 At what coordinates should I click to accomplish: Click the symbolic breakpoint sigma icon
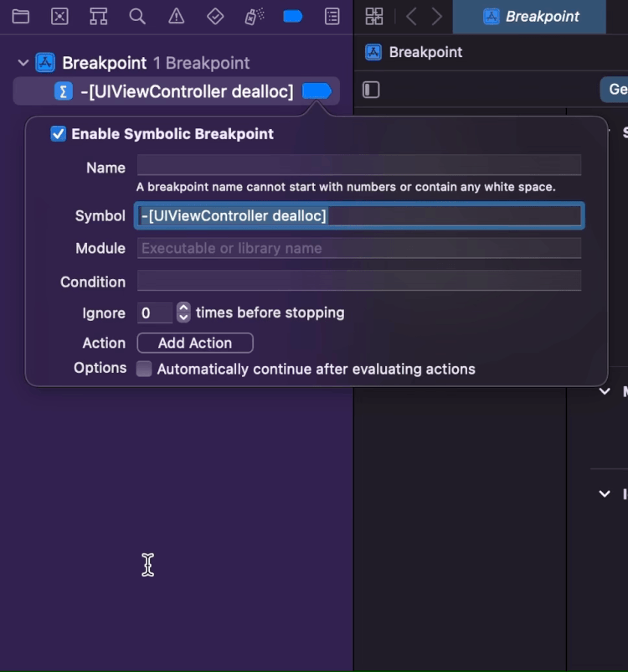[64, 91]
